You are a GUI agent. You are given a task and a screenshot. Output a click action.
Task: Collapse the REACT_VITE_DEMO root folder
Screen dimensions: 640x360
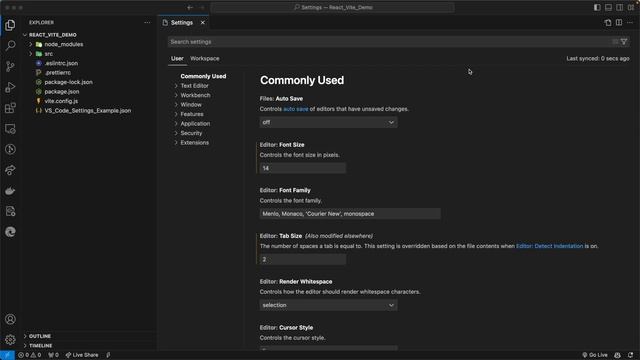(25, 35)
